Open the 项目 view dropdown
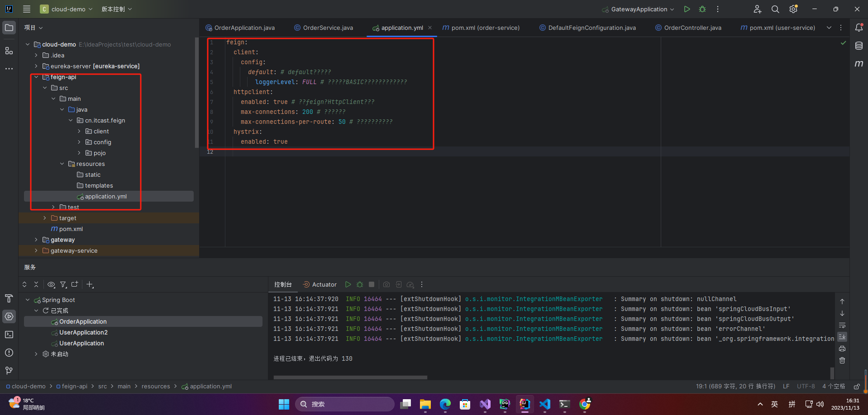The width and height of the screenshot is (868, 415). click(x=33, y=28)
